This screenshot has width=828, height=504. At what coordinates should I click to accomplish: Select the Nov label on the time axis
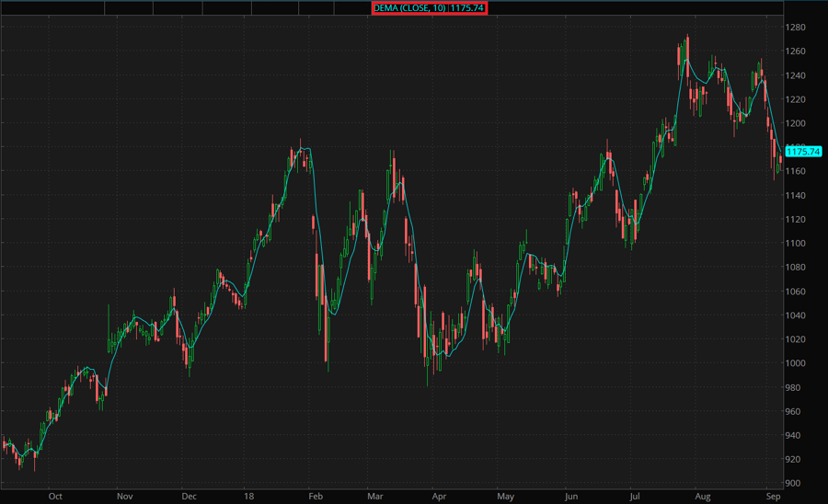point(123,495)
